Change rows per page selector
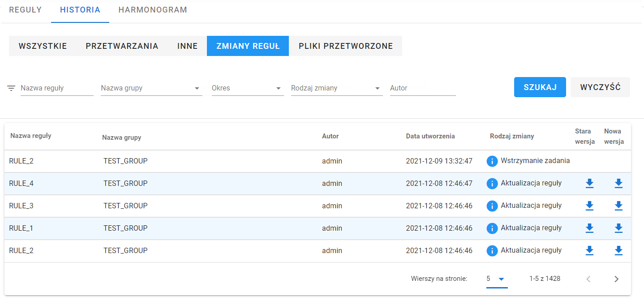Viewport: 644px width, 301px height. click(x=497, y=279)
